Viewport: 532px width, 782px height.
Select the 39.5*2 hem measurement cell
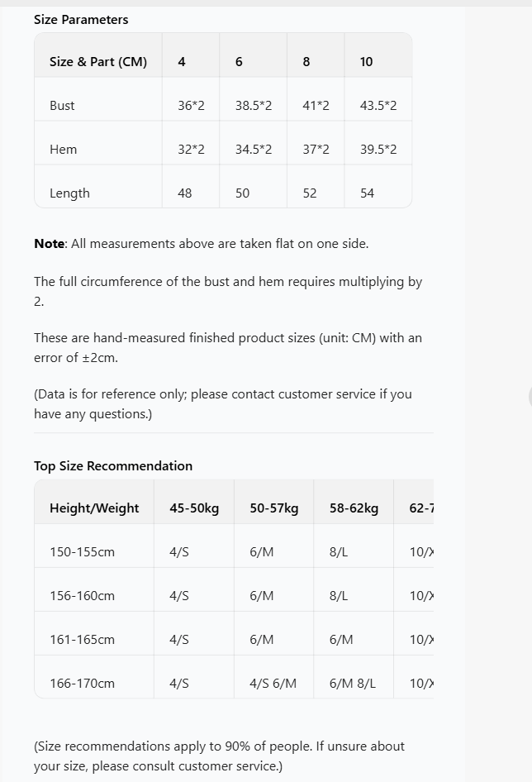pos(378,149)
